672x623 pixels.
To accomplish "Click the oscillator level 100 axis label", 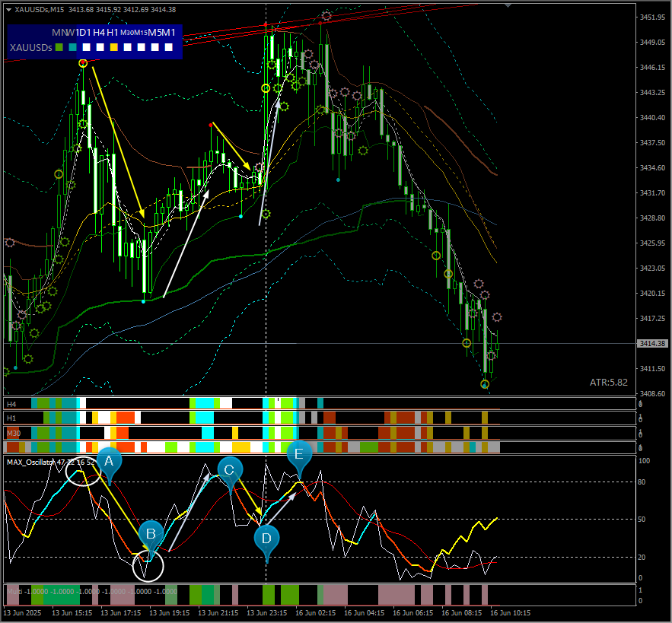I will pos(644,461).
